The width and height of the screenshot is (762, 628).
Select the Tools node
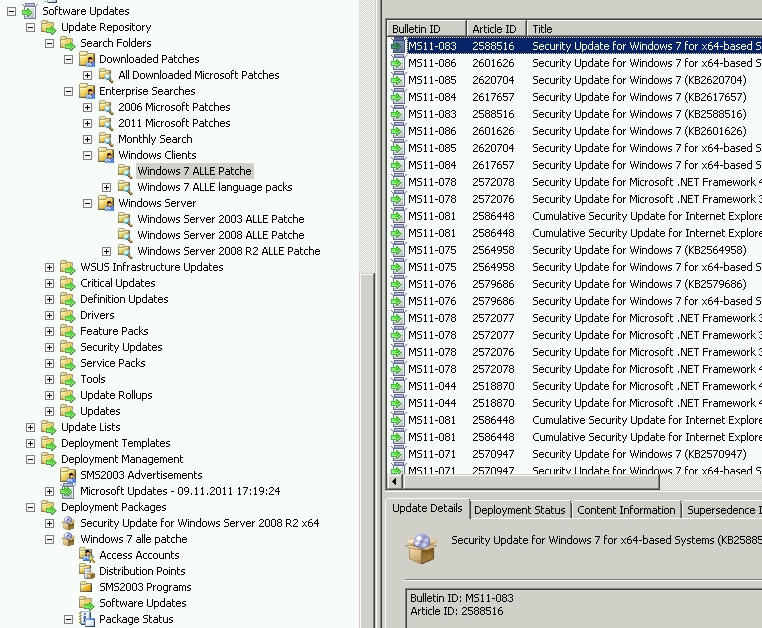click(93, 380)
